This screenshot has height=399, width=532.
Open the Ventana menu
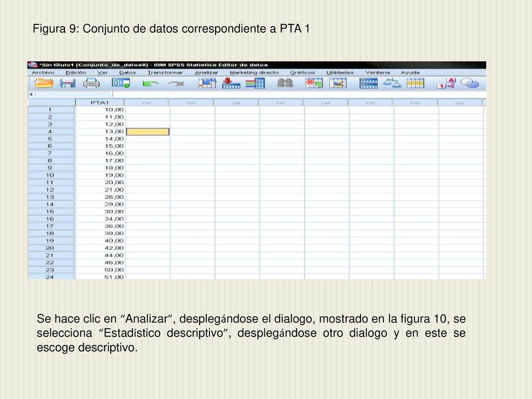click(378, 73)
